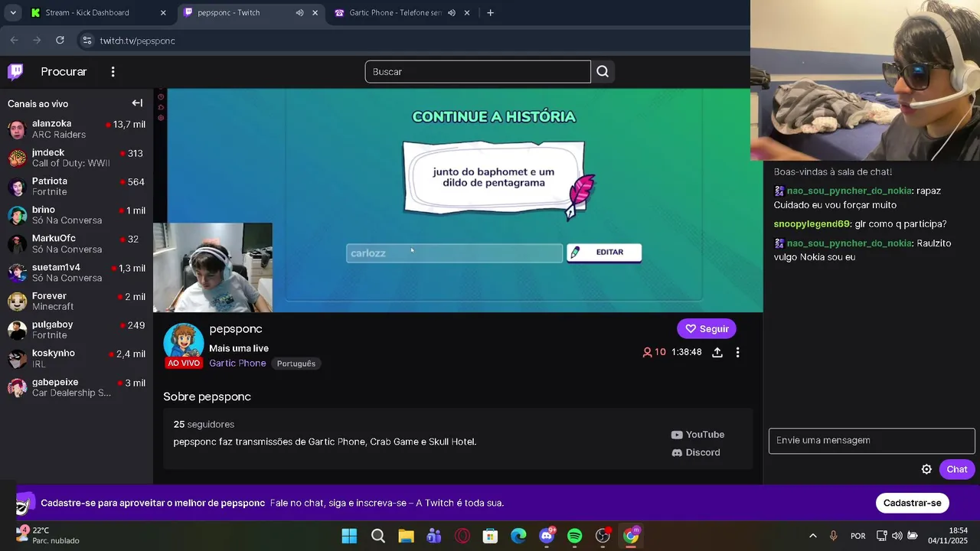The width and height of the screenshot is (980, 551).
Task: Collapse the live channels sidebar
Action: coord(137,103)
